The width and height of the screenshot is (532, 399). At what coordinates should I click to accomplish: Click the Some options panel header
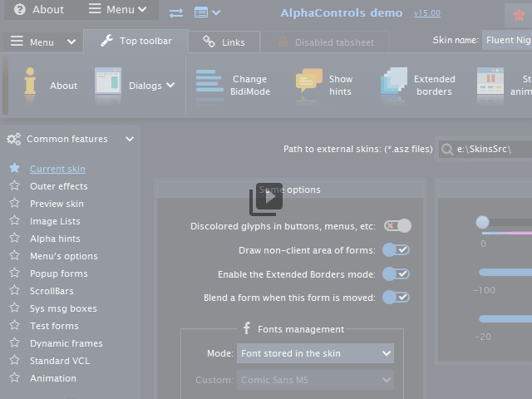point(290,190)
